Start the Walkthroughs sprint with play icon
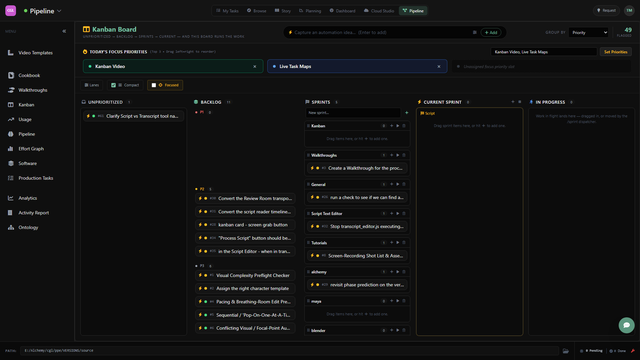Screen dimensions: 640x360 pyautogui.click(x=398, y=155)
